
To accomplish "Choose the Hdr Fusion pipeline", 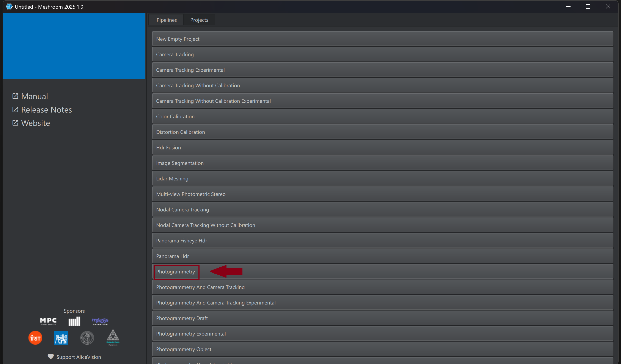I will point(382,147).
